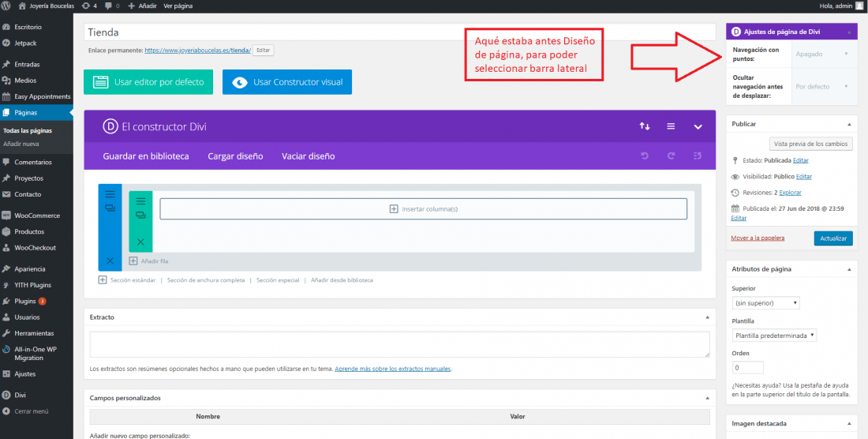Open WordPress logo menu in admin bar
This screenshot has height=439, width=868.
(x=6, y=6)
